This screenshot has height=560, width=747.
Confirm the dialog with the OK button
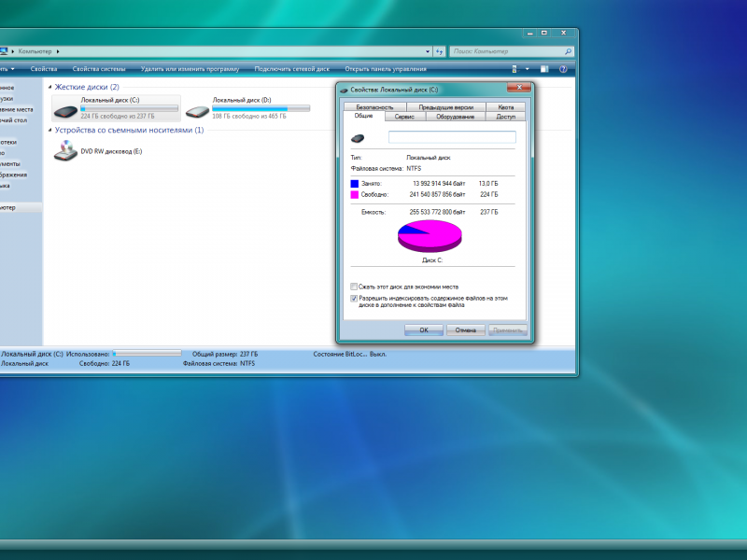click(424, 330)
